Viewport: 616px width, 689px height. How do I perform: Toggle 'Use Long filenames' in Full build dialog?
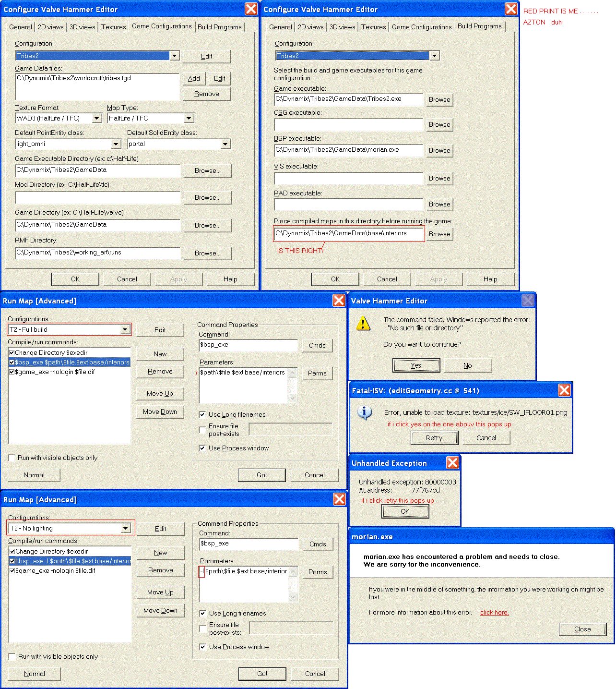click(x=202, y=414)
